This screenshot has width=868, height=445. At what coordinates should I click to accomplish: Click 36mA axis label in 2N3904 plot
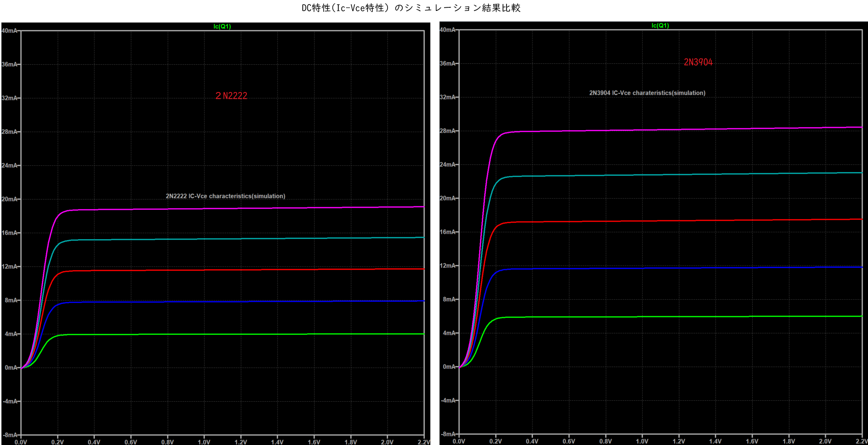(x=447, y=64)
